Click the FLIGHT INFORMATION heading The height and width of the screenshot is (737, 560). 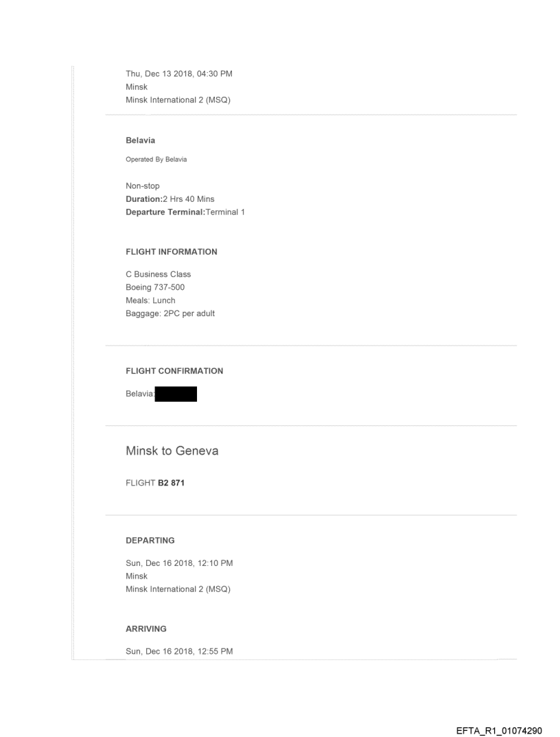point(171,252)
